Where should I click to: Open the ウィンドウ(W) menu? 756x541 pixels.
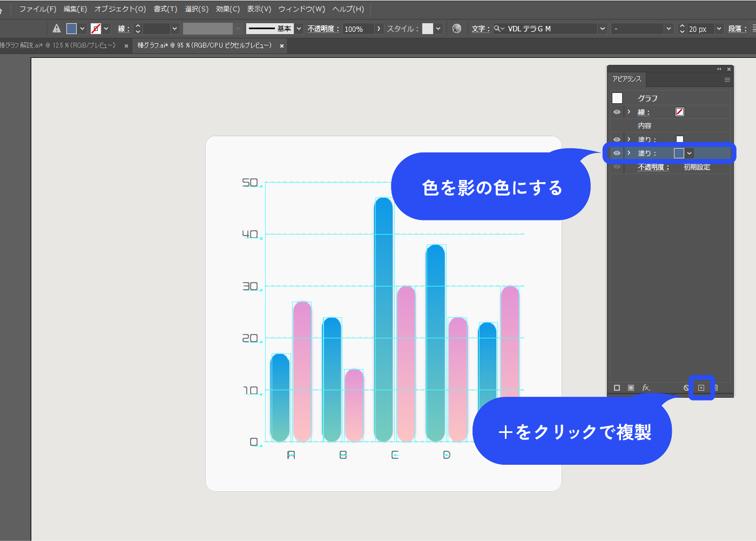[302, 9]
